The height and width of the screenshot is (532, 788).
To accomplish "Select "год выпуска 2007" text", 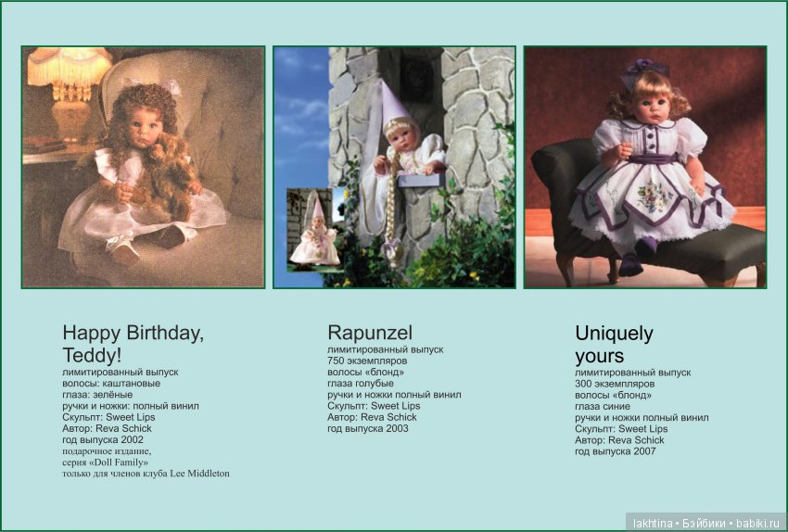I will tap(616, 451).
